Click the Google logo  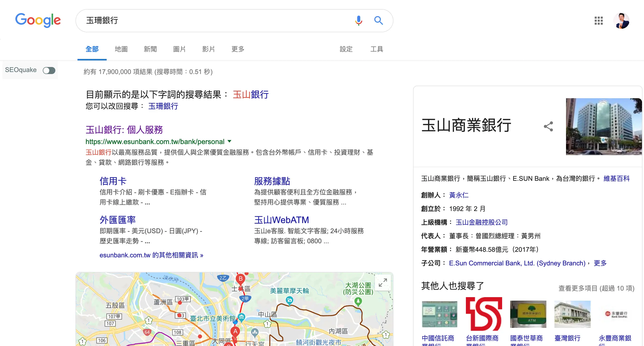point(38,20)
